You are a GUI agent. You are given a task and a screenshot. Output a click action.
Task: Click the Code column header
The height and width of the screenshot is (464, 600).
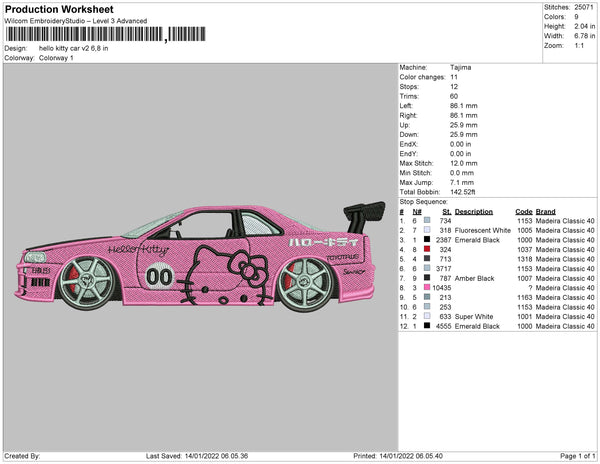pos(524,212)
